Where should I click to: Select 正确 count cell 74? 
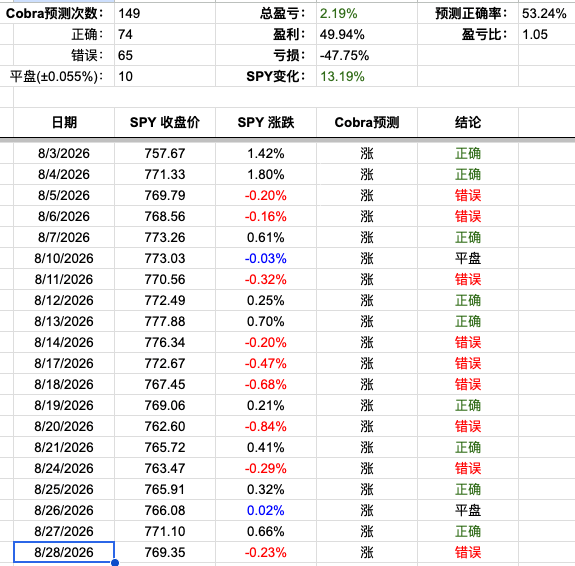click(x=165, y=34)
